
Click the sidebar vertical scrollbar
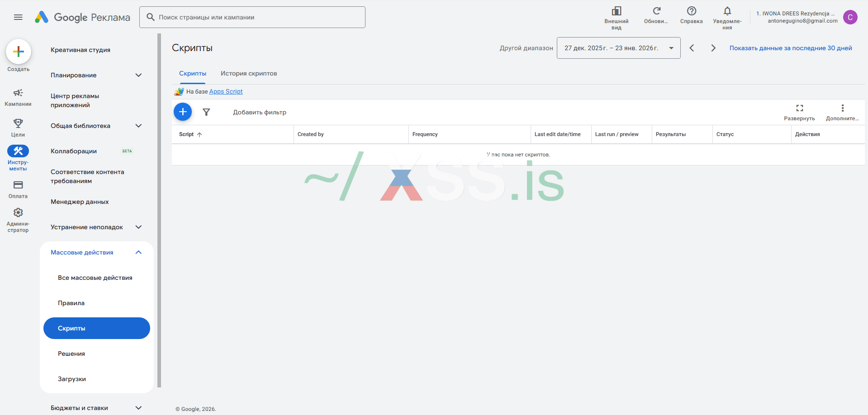pos(159,211)
